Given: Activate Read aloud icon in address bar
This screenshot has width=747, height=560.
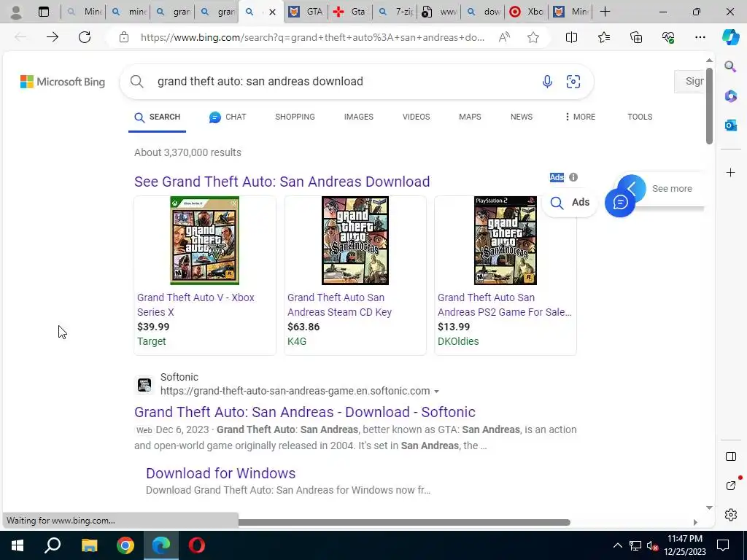Looking at the screenshot, I should point(504,37).
